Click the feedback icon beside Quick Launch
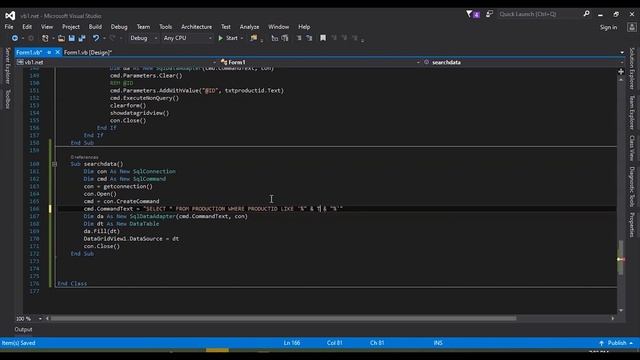The image size is (640, 360). coord(489,14)
